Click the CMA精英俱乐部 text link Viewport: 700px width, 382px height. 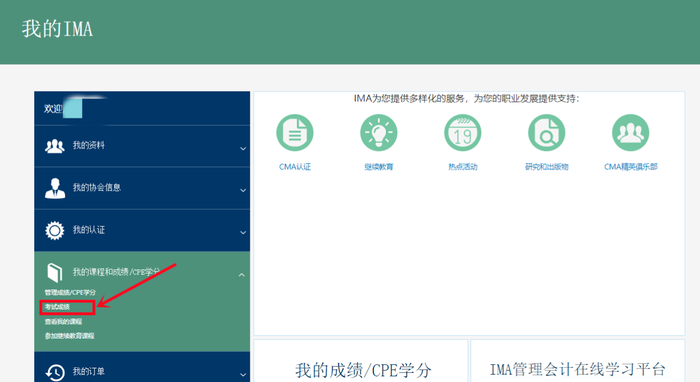coord(630,167)
